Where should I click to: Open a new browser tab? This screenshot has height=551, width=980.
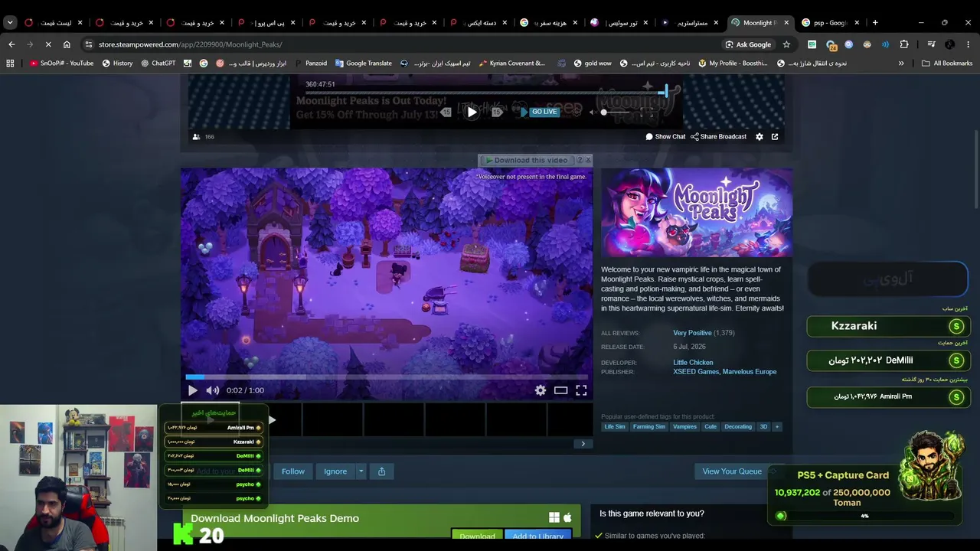pos(875,22)
